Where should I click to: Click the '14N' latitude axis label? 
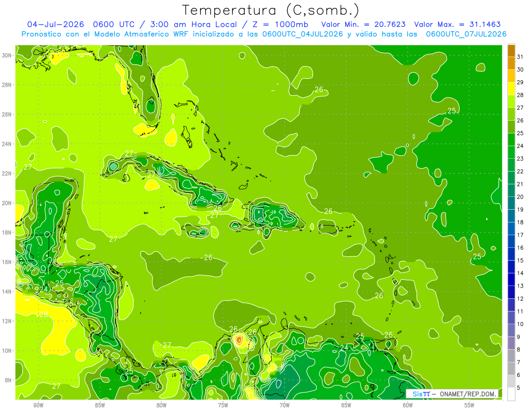point(7,291)
